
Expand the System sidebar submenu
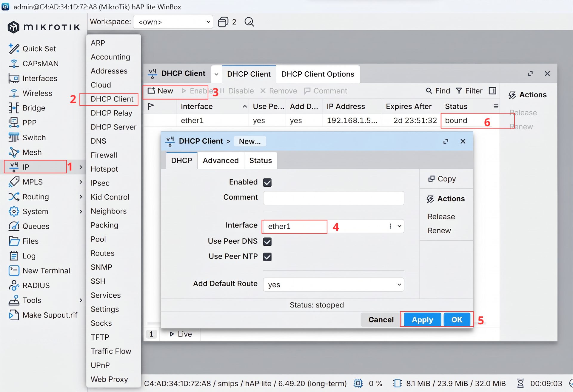click(x=81, y=211)
